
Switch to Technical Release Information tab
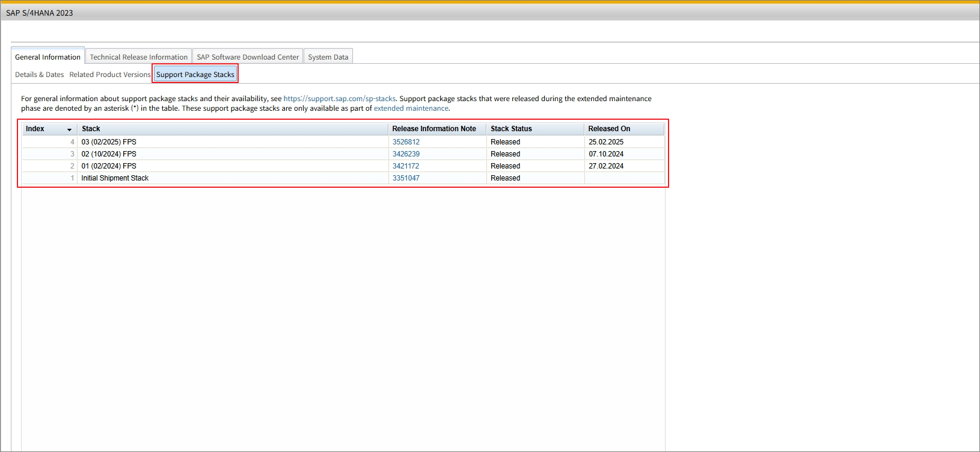point(138,57)
